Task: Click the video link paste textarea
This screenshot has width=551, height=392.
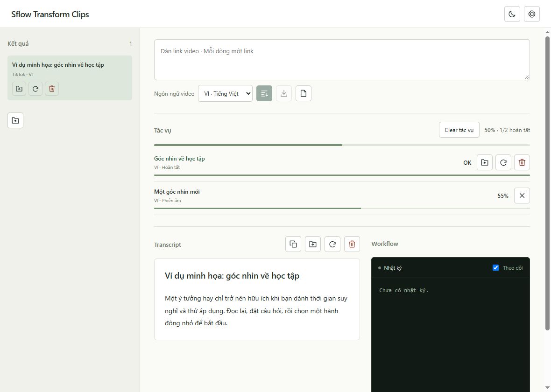Action: (x=342, y=60)
